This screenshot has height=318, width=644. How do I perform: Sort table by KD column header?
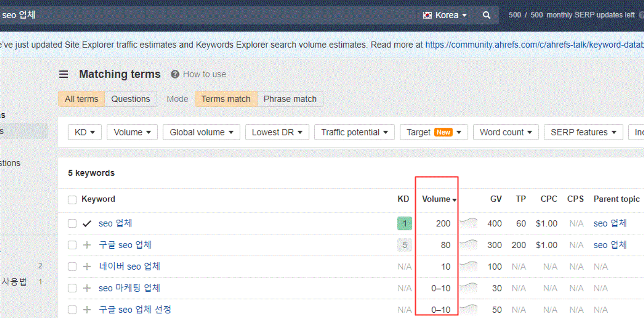[403, 199]
